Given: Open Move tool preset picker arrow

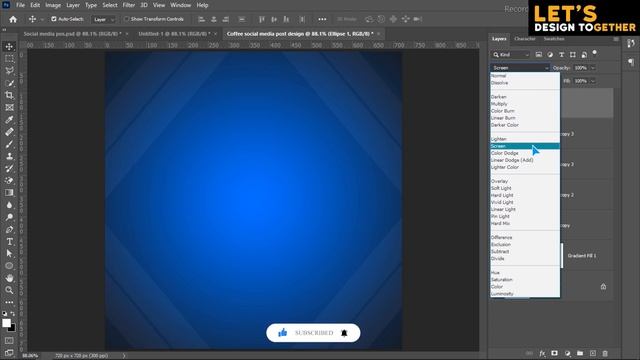Looking at the screenshot, I should (x=41, y=19).
